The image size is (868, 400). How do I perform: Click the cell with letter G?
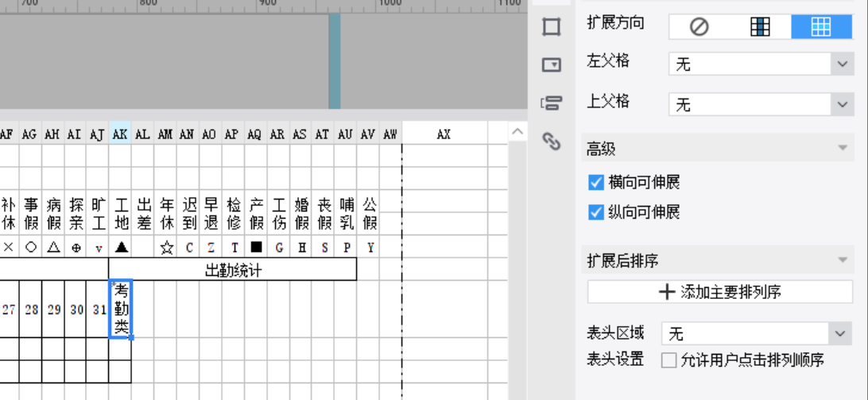pos(278,248)
